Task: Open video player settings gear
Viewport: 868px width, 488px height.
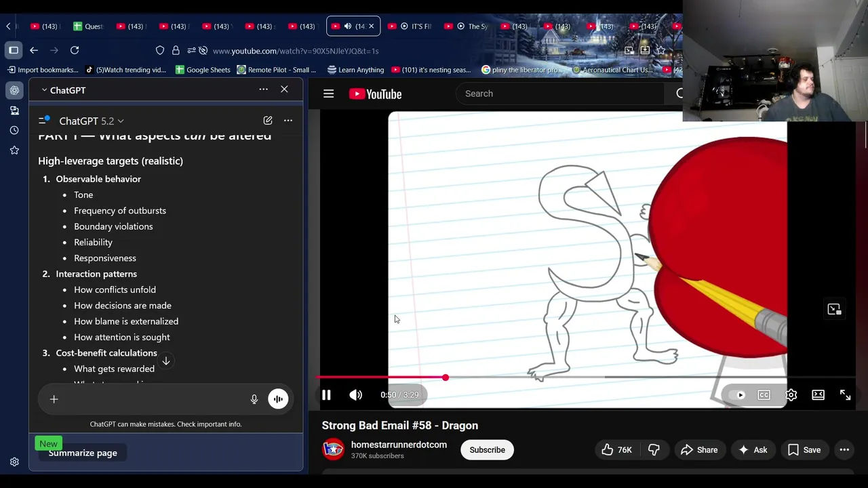Action: [791, 395]
